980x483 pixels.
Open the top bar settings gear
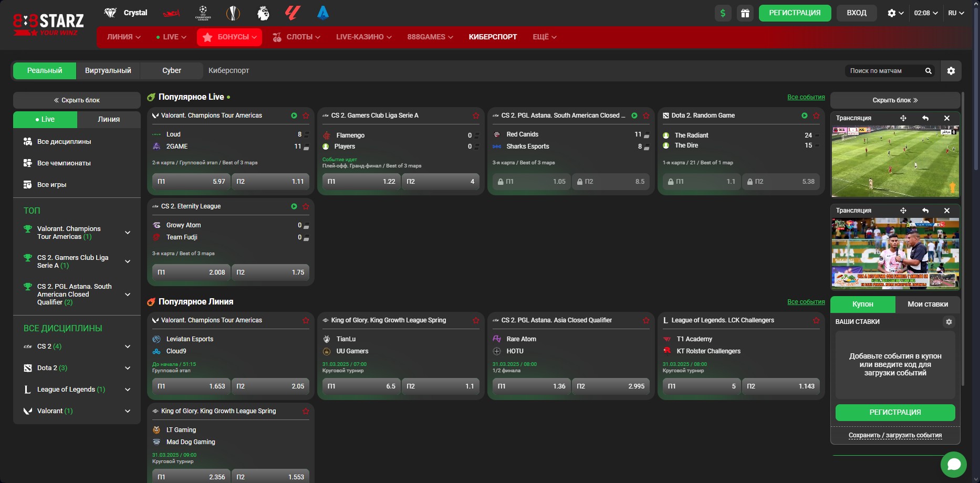click(x=895, y=13)
